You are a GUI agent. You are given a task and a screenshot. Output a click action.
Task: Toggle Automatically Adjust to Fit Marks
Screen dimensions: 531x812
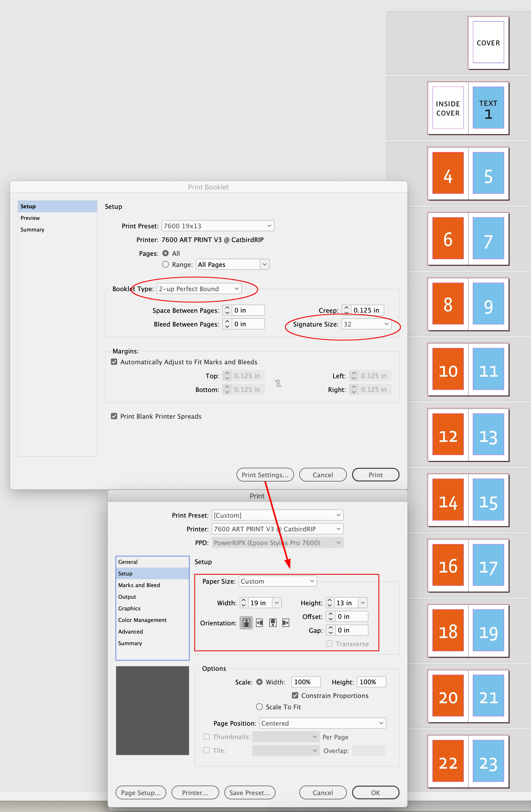pos(114,362)
